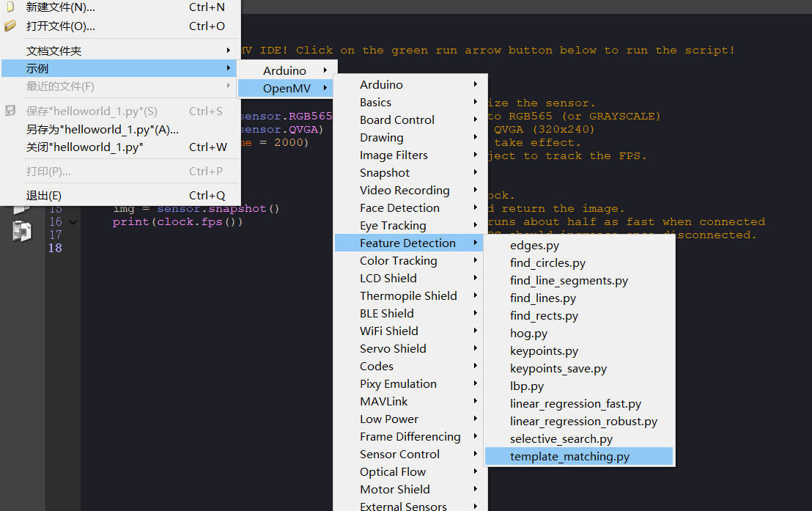Open the LCD Shield submenu
This screenshot has height=511, width=812.
[x=409, y=279]
